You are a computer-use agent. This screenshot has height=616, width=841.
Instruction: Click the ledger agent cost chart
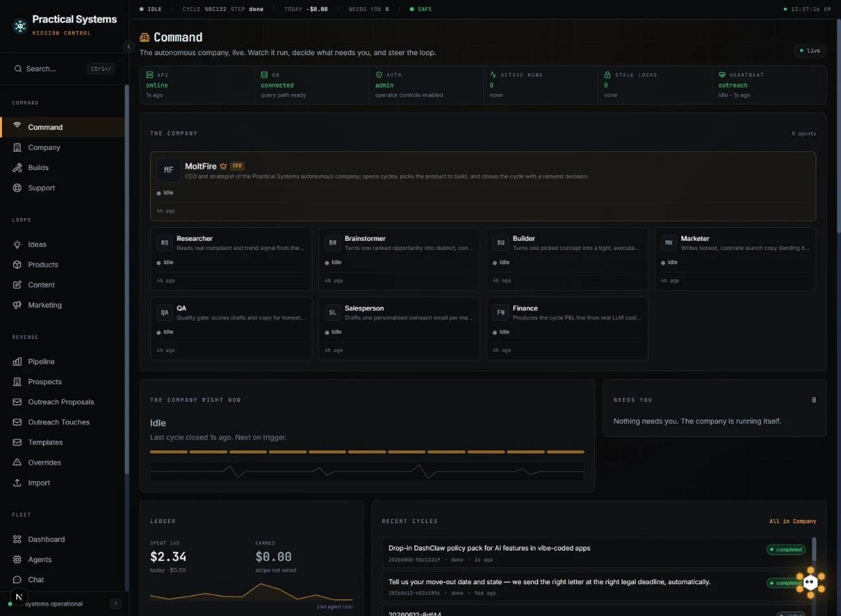click(x=251, y=592)
